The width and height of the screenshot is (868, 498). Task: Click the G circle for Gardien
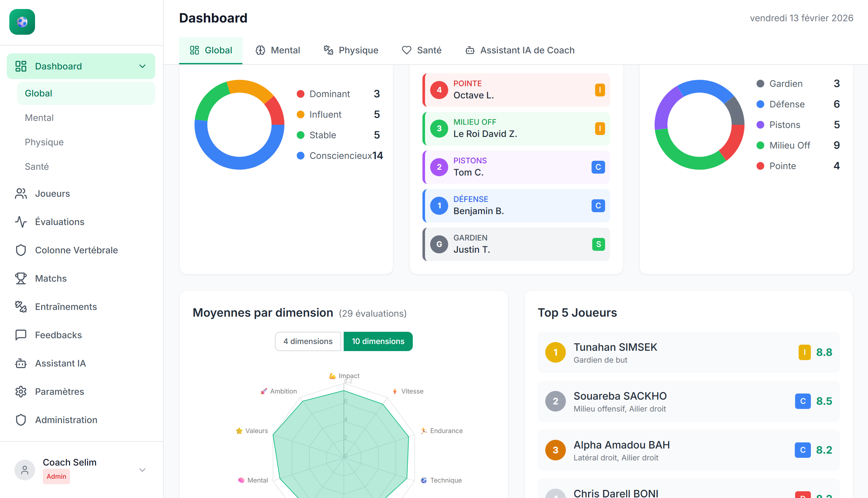point(439,245)
